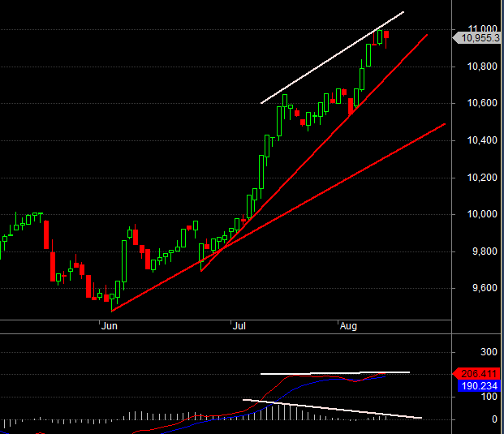
Task: Click the 11,000 price axis label
Action: [482, 28]
